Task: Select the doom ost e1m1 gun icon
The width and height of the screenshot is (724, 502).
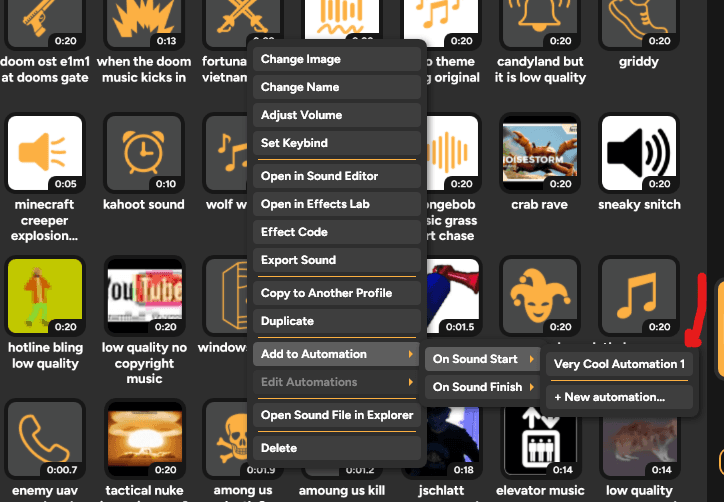Action: 45,23
